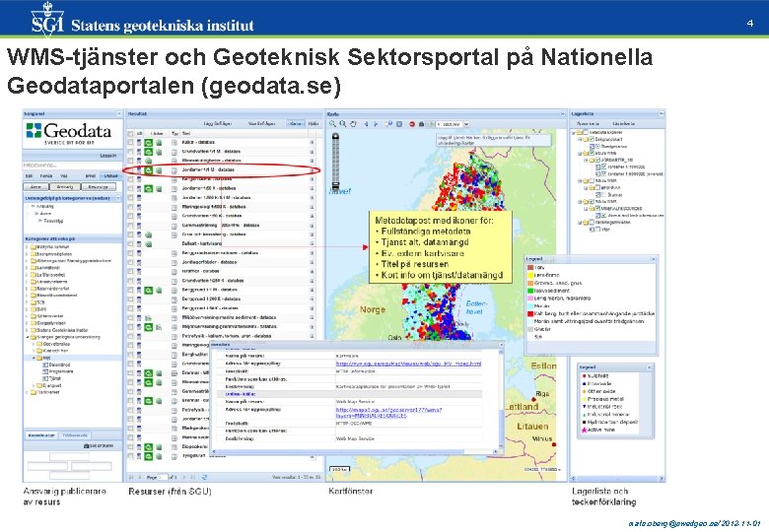The width and height of the screenshot is (769, 532).
Task: Click the Logga in link
Action: tap(108, 156)
